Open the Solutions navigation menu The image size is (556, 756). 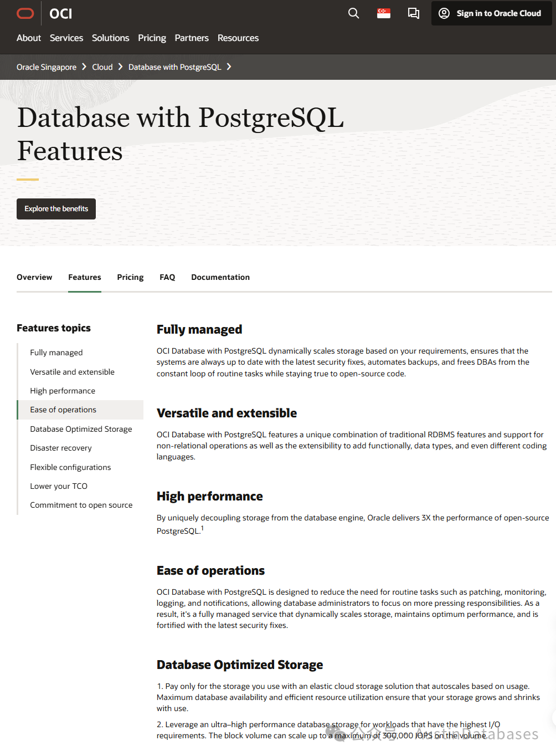110,38
